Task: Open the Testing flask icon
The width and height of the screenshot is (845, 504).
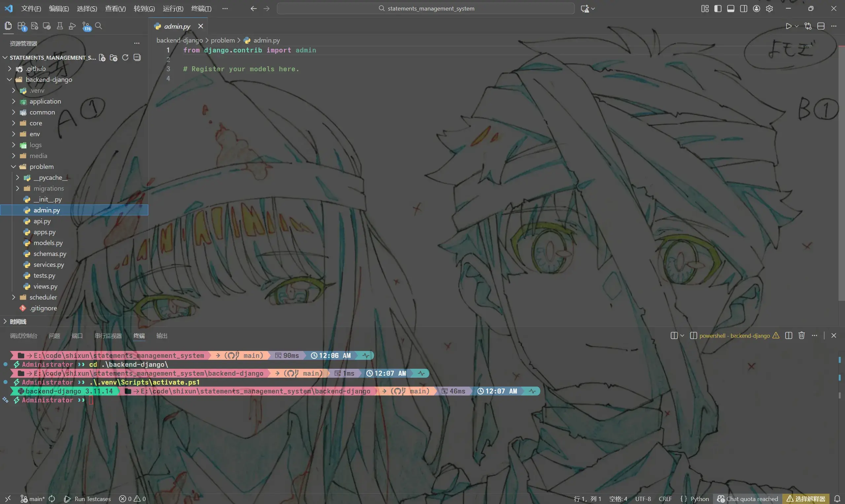Action: coord(59,26)
